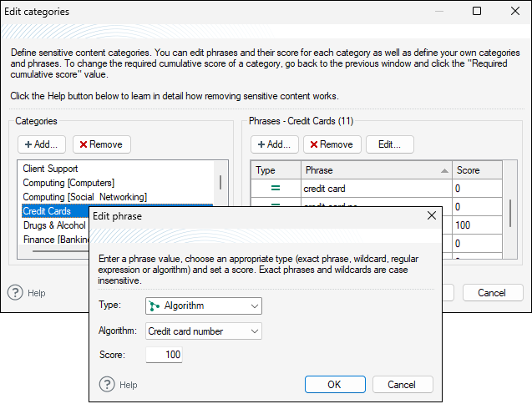Click the Categories list vertical scrollbar

(x=220, y=184)
